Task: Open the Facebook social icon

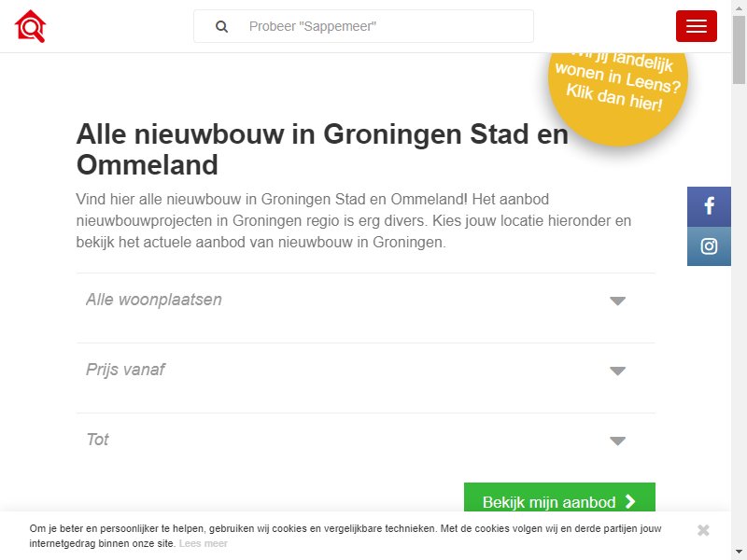Action: tap(709, 206)
